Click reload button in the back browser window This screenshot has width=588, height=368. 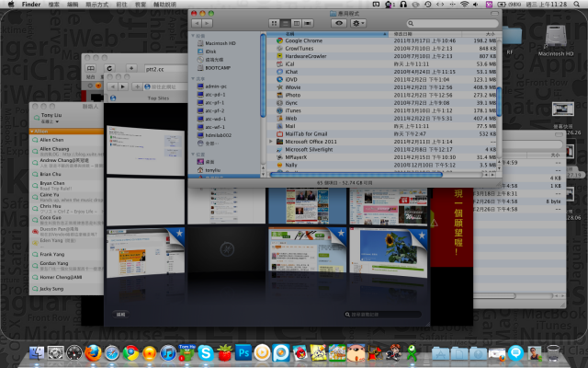(x=109, y=68)
